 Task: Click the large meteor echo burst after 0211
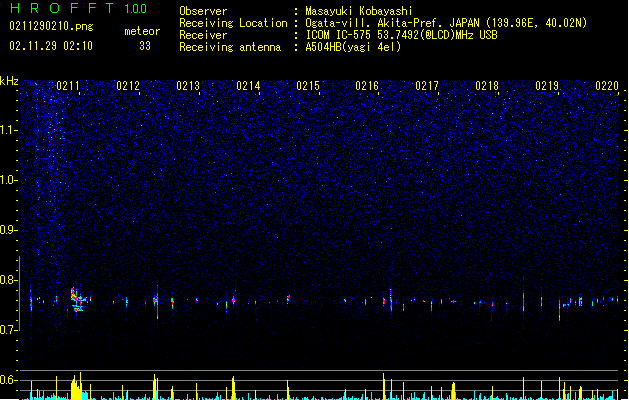(x=78, y=300)
